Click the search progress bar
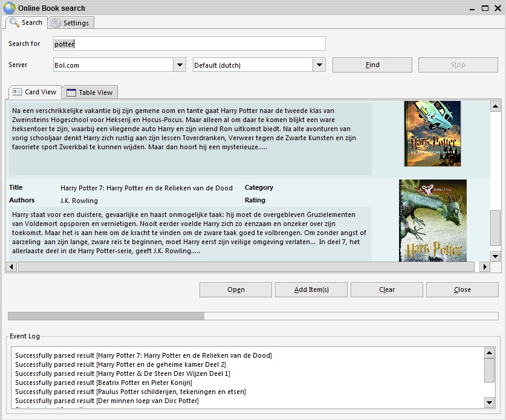This screenshot has width=506, height=420. (x=253, y=315)
